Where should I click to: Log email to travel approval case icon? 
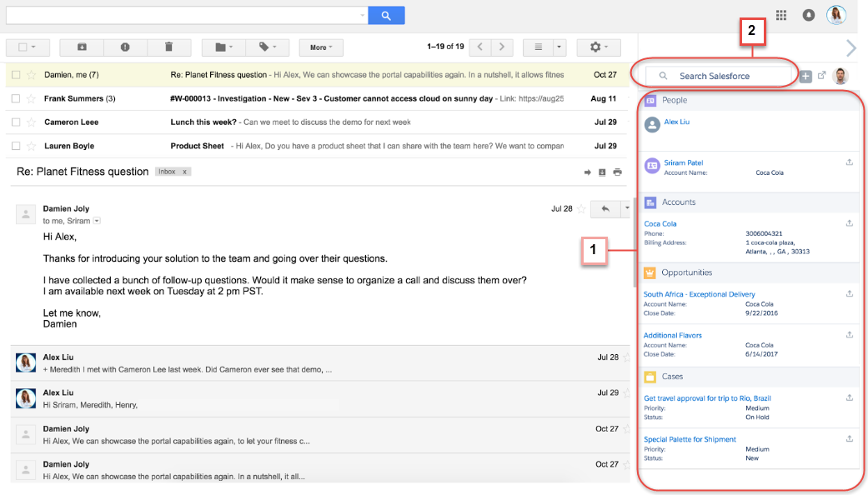pyautogui.click(x=849, y=397)
